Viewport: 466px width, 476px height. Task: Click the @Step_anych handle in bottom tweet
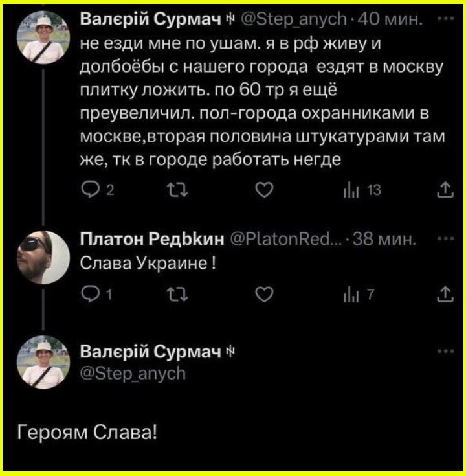(133, 373)
